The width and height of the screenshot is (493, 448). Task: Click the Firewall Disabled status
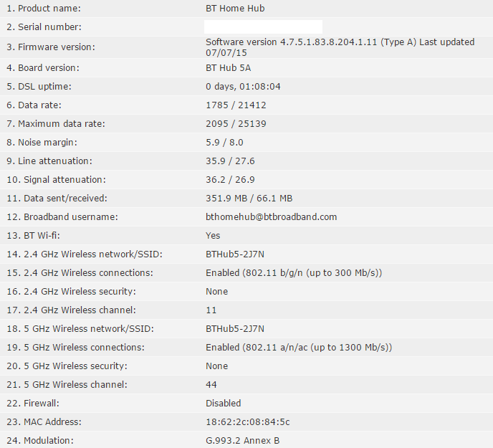[224, 404]
